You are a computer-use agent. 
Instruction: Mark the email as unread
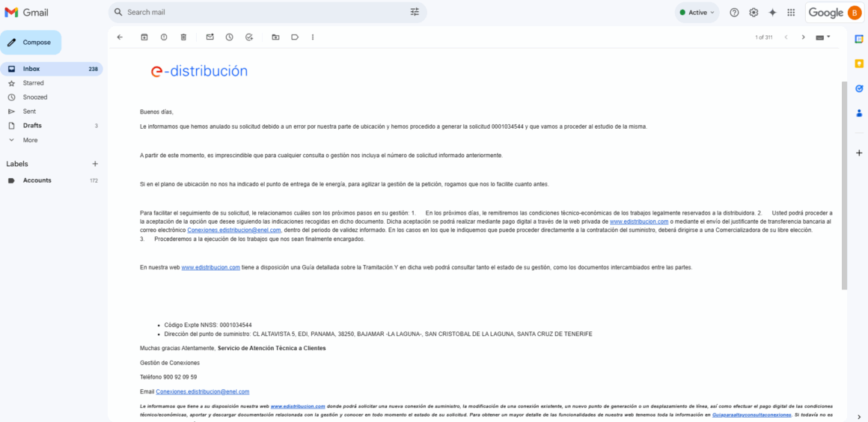(x=210, y=37)
